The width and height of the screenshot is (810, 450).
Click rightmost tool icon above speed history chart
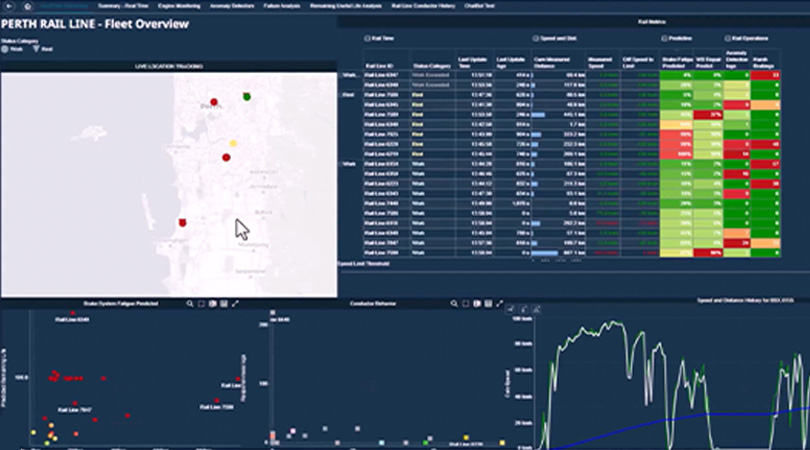click(537, 309)
